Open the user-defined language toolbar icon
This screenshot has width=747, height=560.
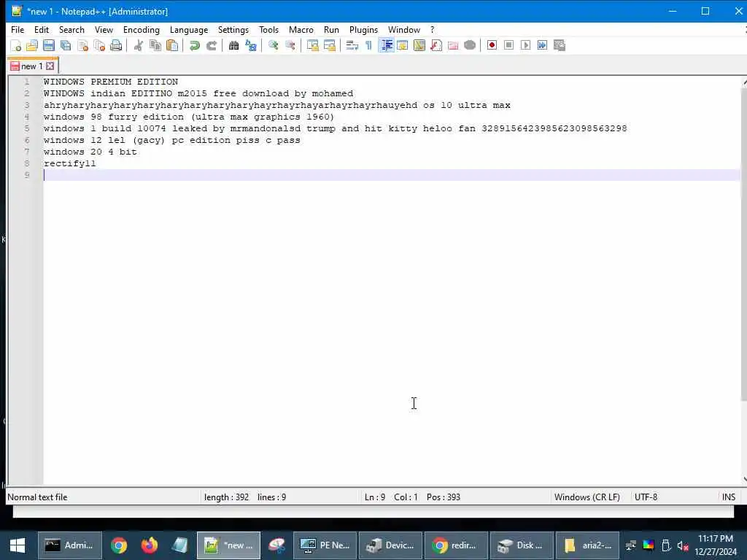[403, 45]
